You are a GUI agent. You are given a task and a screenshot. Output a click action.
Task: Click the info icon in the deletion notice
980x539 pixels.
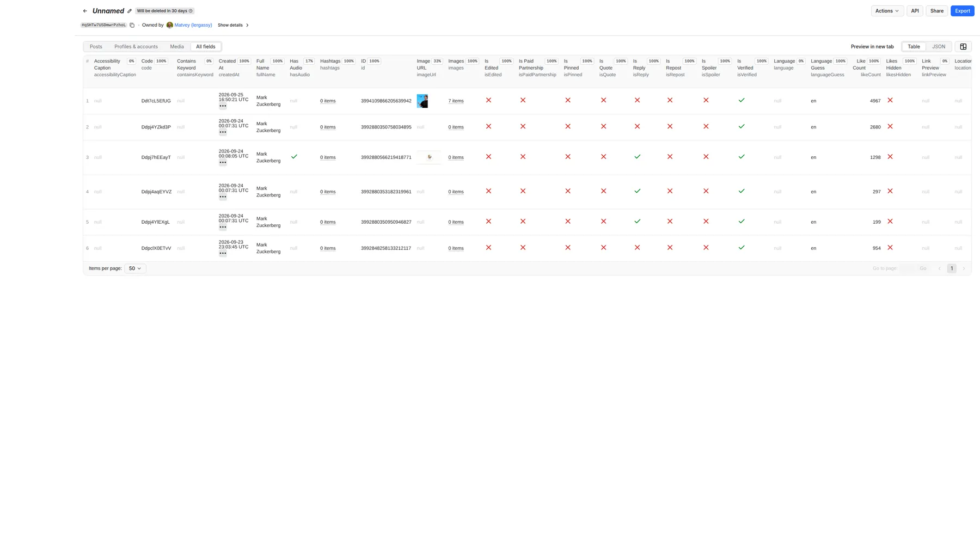click(x=191, y=11)
